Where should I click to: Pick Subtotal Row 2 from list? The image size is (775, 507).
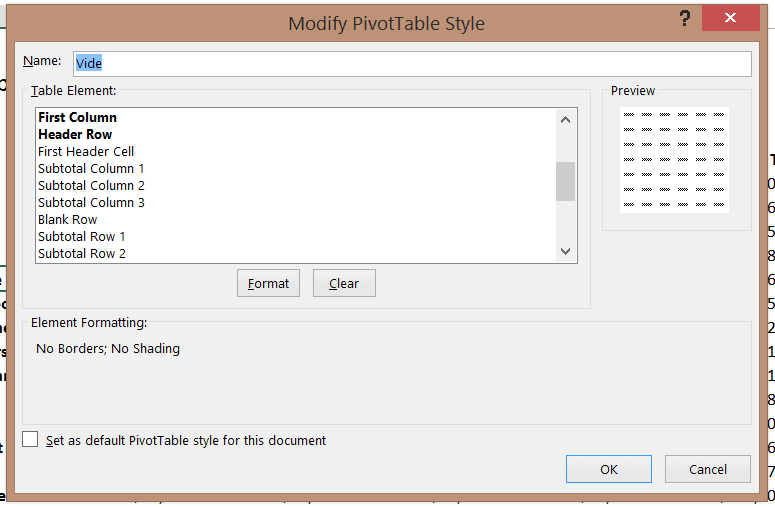click(x=82, y=254)
